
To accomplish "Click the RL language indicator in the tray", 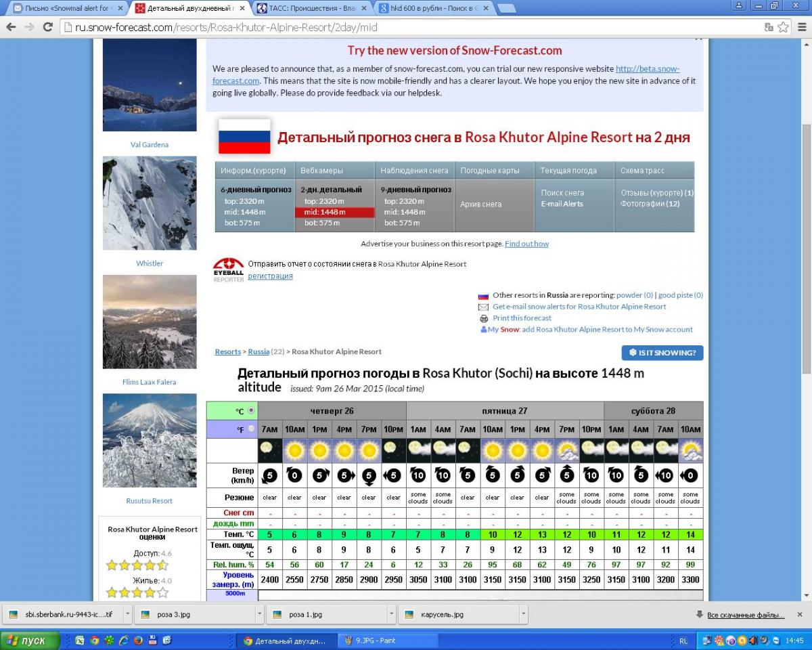I will pos(683,641).
